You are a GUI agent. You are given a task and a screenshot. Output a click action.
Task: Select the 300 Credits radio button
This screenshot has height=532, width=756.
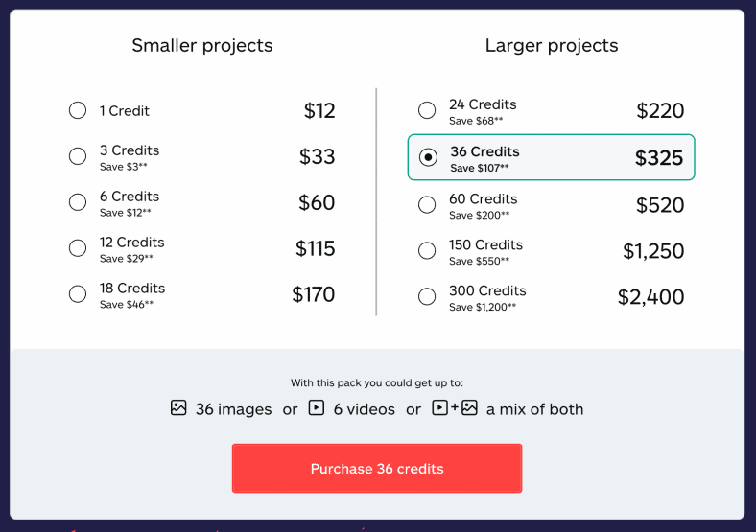pos(427,296)
